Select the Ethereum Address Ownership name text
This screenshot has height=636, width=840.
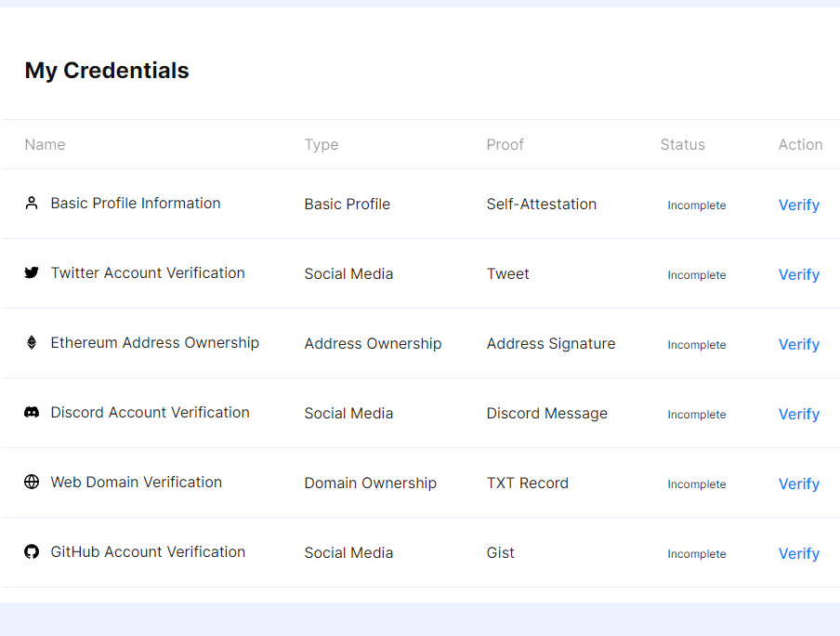[x=155, y=343]
